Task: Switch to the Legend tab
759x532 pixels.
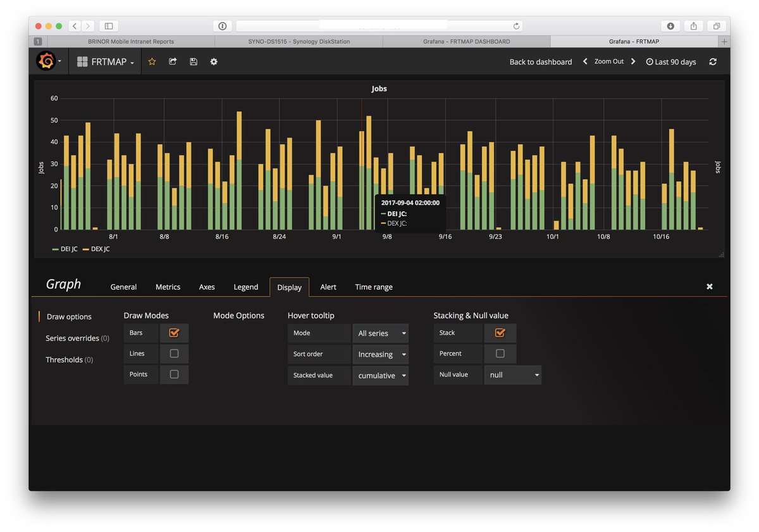Action: 246,287
